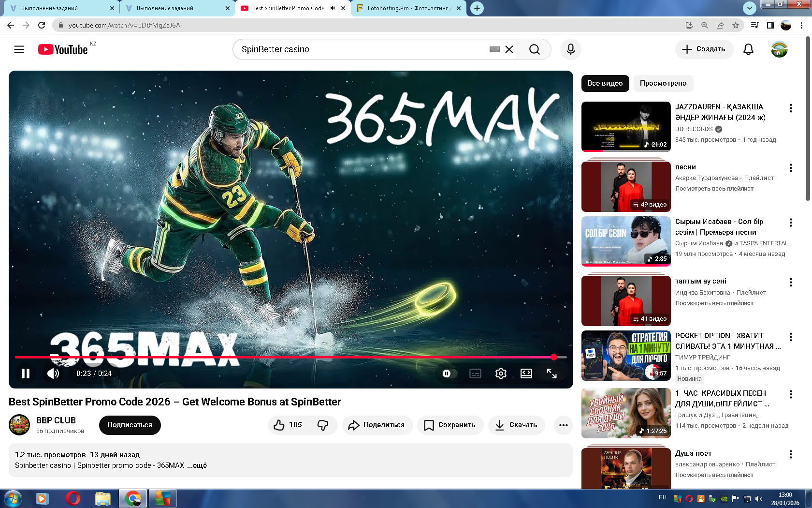Click the page vertical scrollbar

(x=808, y=119)
